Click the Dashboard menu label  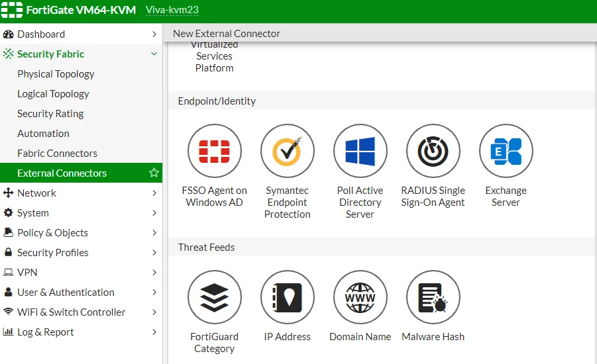41,34
